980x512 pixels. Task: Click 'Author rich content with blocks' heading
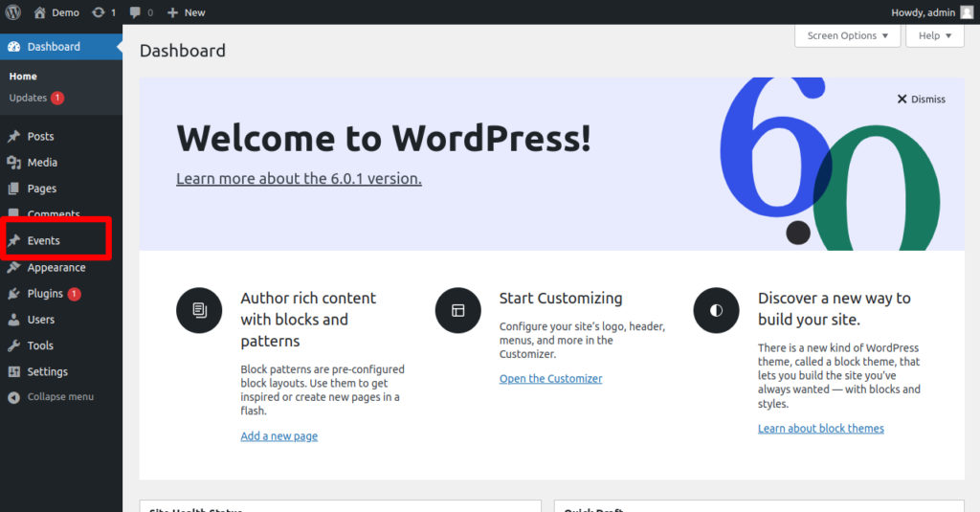click(309, 320)
